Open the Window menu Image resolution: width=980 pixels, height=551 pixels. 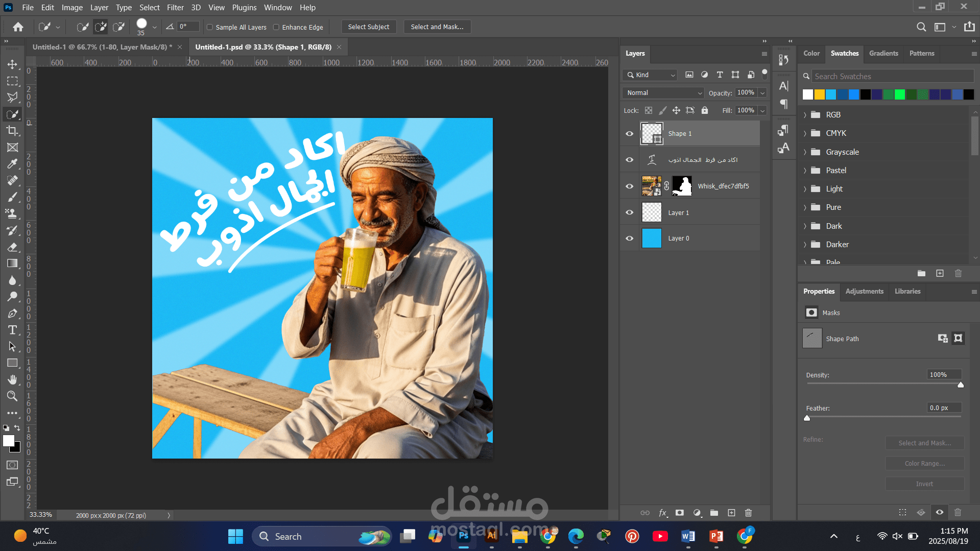[x=278, y=8]
